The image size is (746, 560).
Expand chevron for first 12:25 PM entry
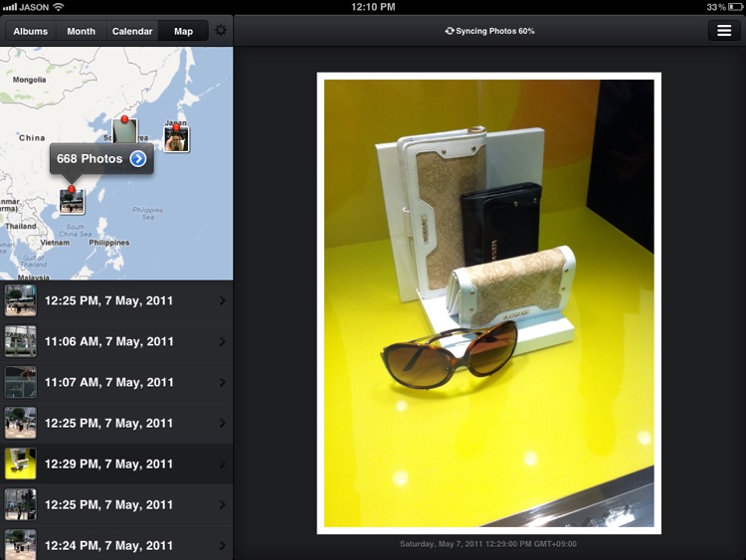(x=223, y=300)
